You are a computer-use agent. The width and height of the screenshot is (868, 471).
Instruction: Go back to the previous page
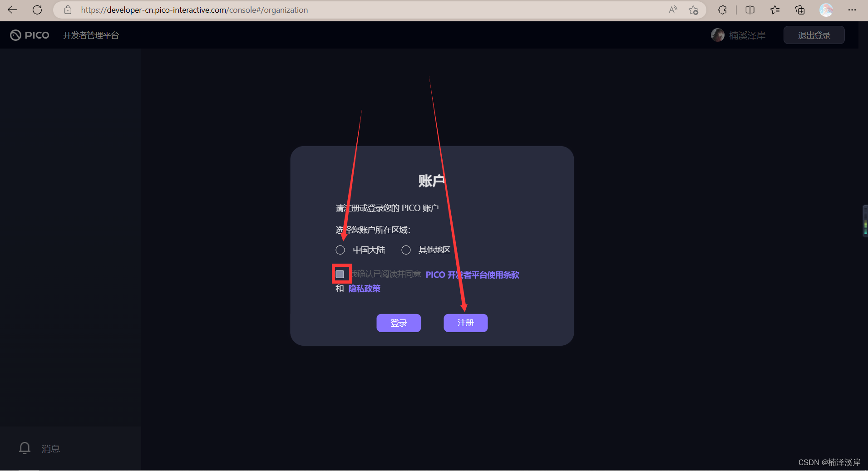[x=12, y=10]
